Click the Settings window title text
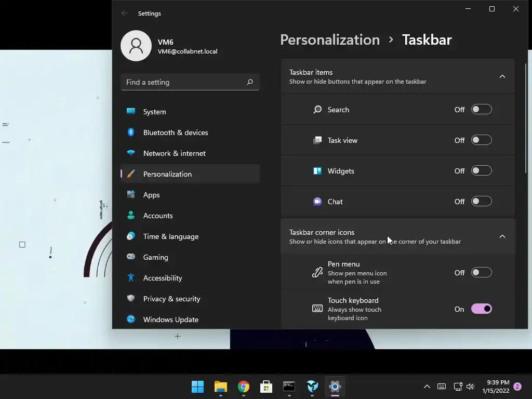 (x=149, y=13)
